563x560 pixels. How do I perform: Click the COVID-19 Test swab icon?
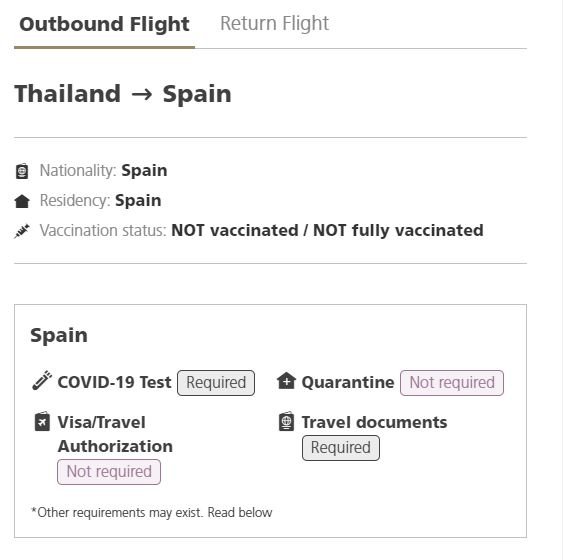(x=42, y=380)
